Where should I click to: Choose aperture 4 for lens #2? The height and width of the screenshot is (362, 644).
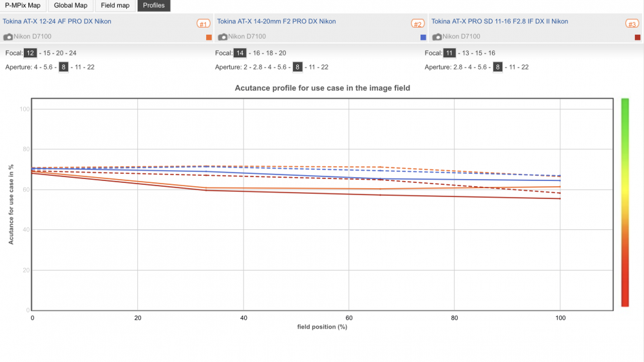[270, 67]
